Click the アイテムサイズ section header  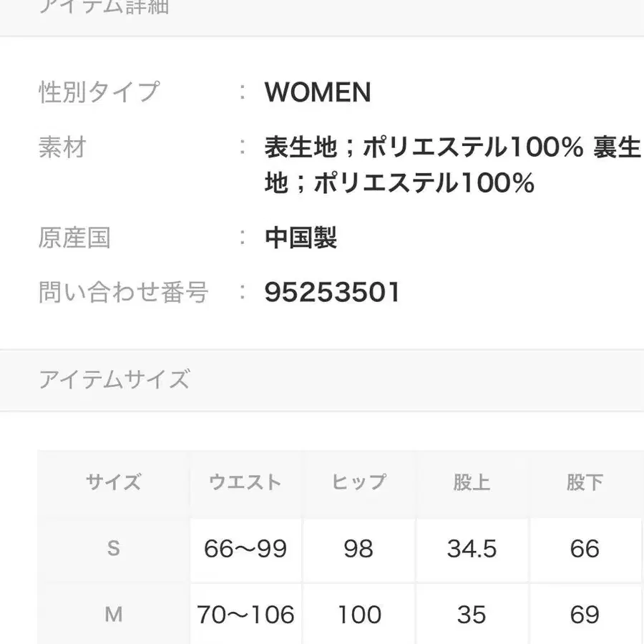click(114, 379)
